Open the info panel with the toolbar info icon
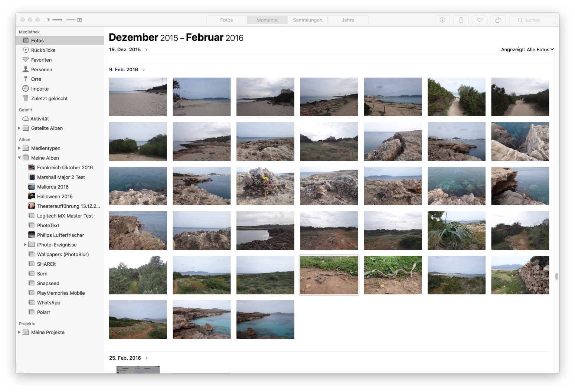575x392 pixels. pos(442,20)
